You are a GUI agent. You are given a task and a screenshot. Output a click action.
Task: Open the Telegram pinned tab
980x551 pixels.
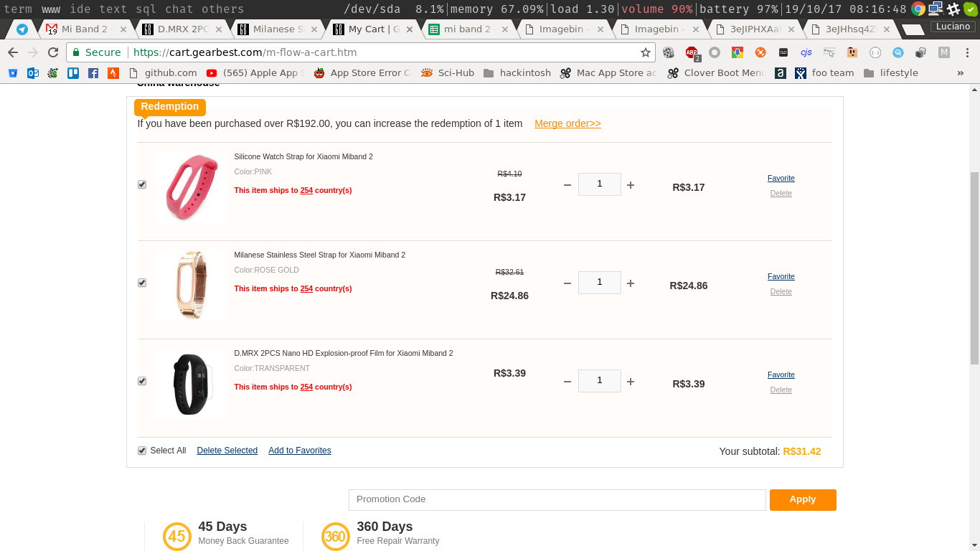pos(22,29)
